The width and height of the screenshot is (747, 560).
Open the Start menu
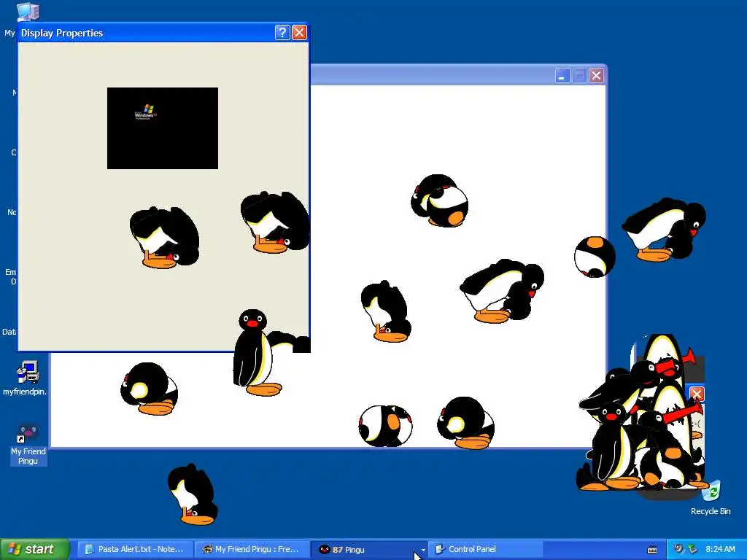[35, 549]
